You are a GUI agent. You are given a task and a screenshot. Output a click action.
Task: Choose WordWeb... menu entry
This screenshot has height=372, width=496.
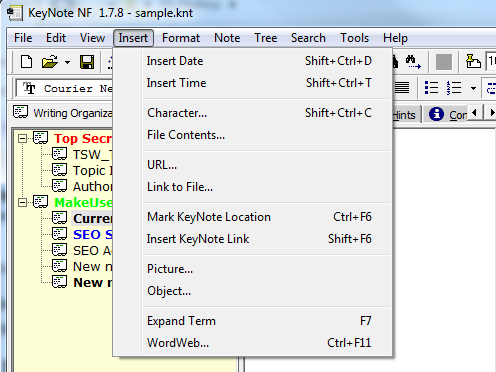coord(253,343)
